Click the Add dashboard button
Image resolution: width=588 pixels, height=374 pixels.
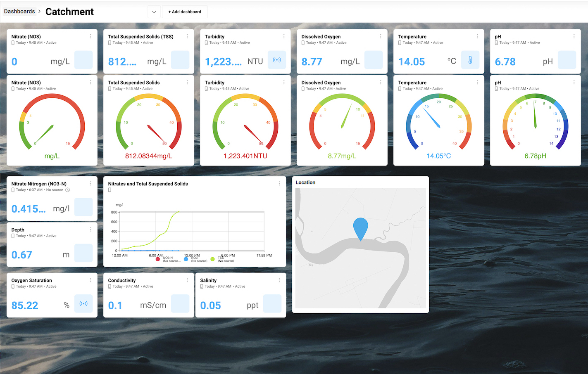[184, 12]
